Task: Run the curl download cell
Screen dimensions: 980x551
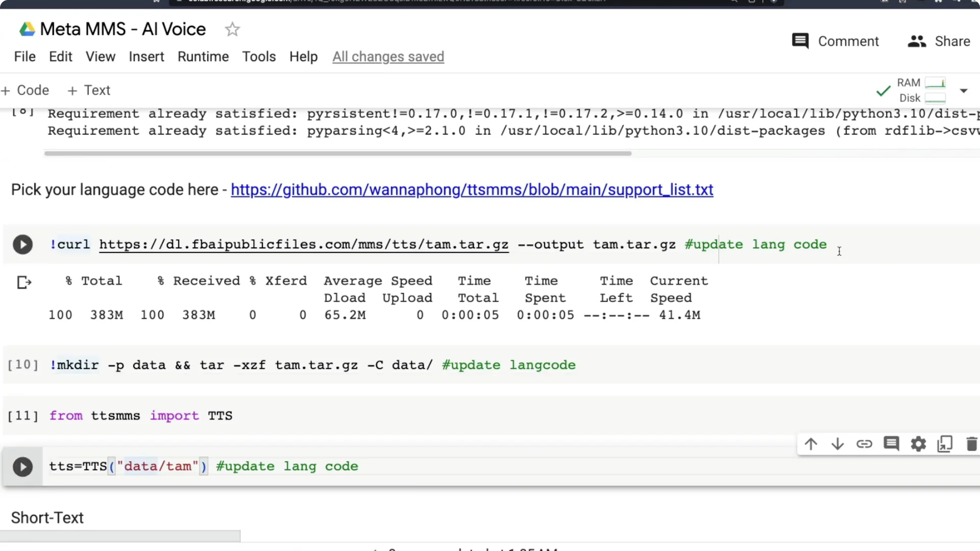Action: (22, 244)
